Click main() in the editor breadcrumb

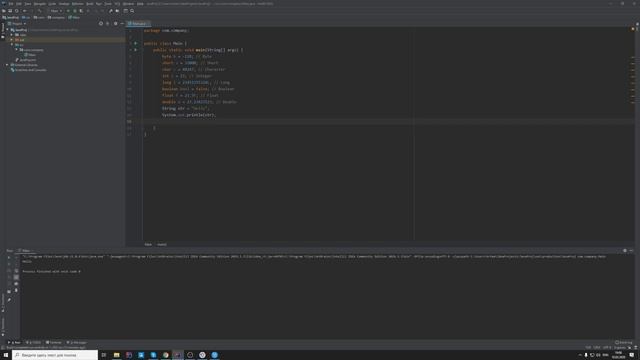162,244
